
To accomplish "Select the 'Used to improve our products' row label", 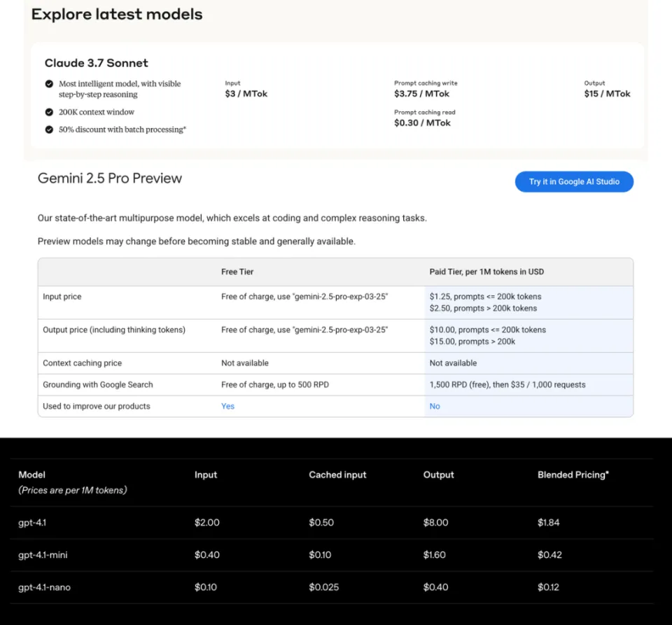I will [x=96, y=406].
